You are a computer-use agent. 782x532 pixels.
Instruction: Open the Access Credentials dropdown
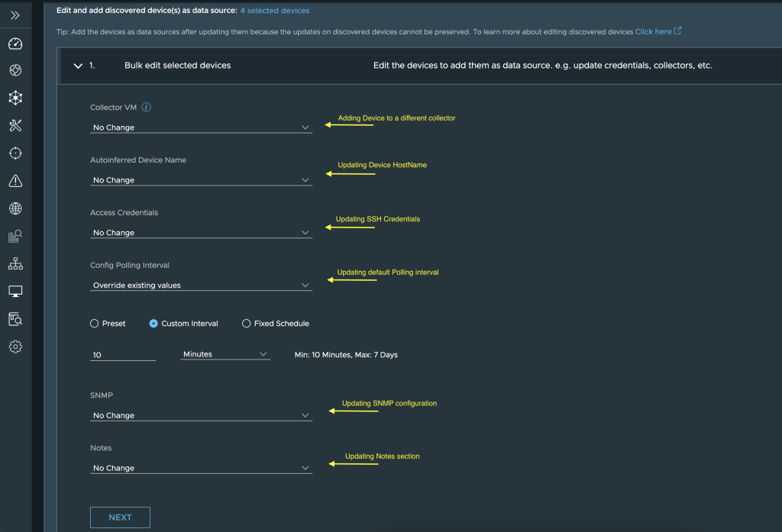click(x=201, y=233)
